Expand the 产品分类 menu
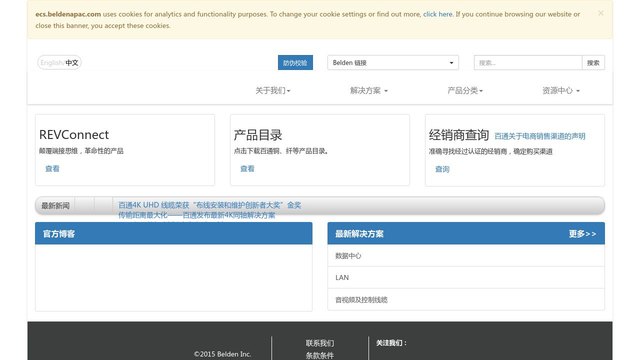 click(x=465, y=91)
